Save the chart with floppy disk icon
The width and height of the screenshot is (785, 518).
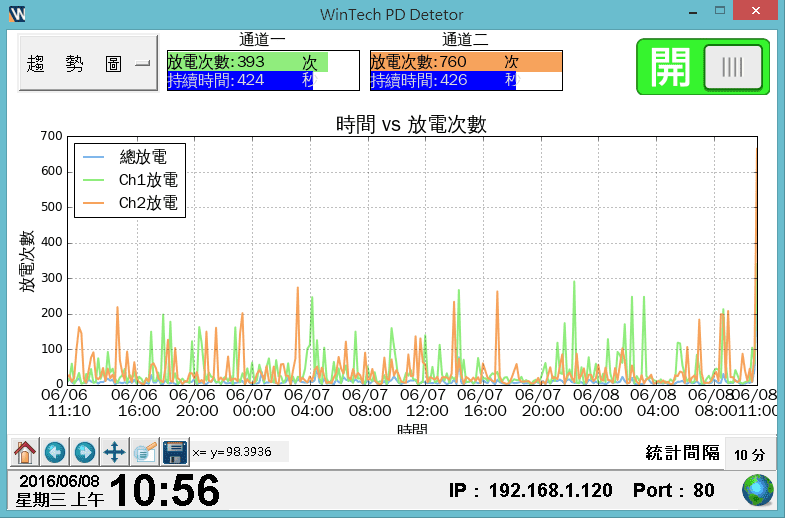tap(175, 452)
